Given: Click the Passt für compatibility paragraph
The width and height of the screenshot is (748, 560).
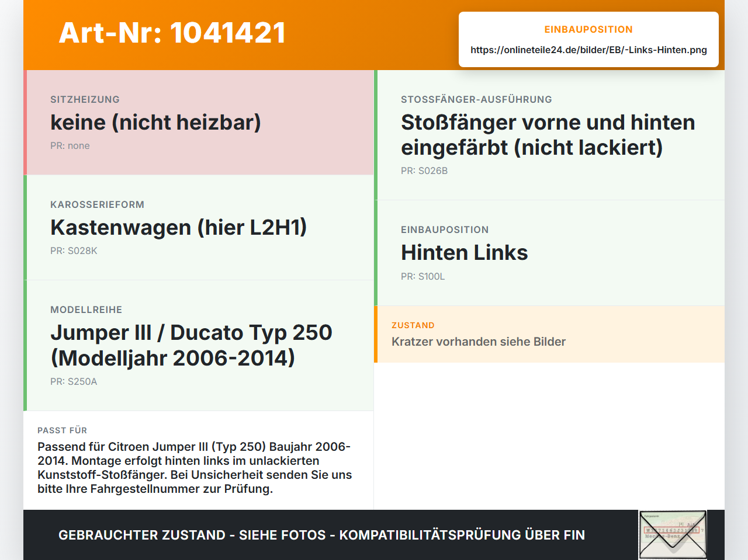Looking at the screenshot, I should (x=195, y=468).
